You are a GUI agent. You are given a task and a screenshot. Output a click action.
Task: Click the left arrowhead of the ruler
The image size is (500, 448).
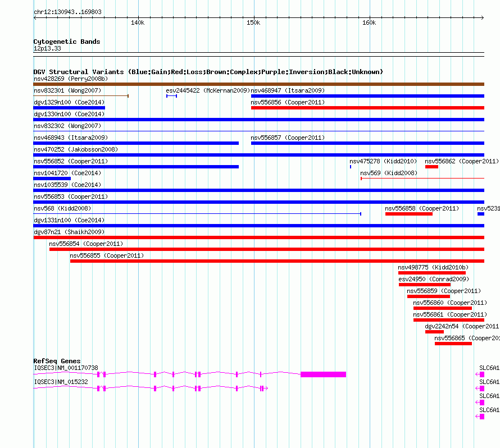click(35, 17)
